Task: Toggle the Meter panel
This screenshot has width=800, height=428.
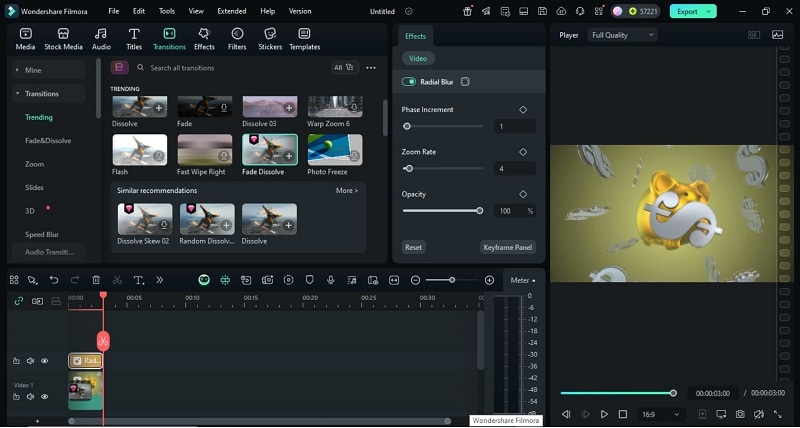Action: point(523,280)
